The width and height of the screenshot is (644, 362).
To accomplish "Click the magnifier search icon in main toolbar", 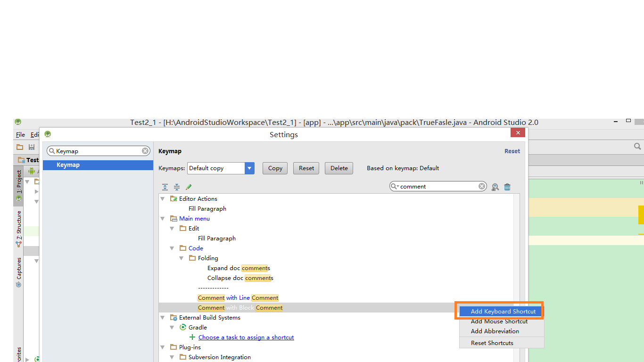I will [x=637, y=147].
